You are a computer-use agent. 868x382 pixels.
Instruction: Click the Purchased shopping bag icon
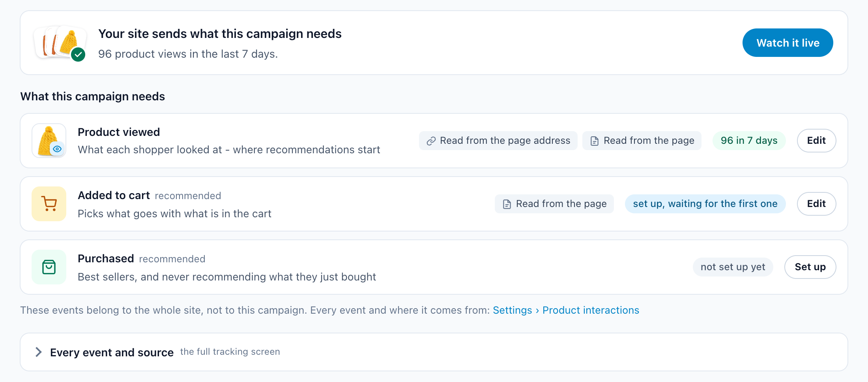49,267
